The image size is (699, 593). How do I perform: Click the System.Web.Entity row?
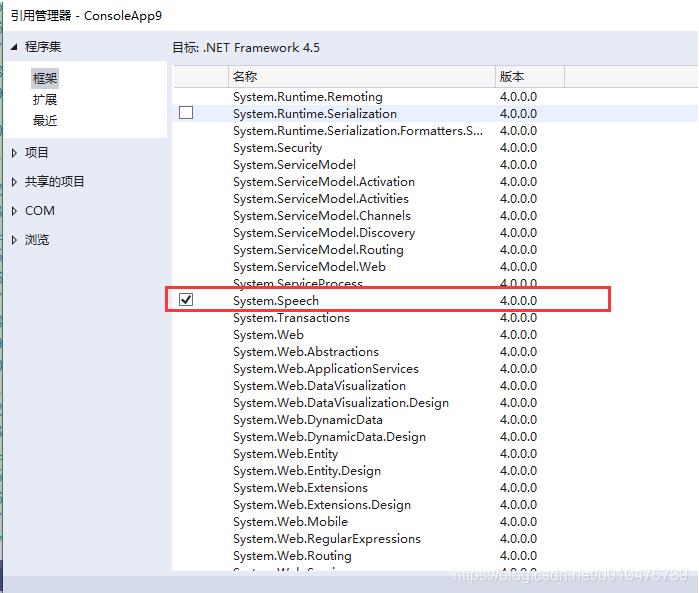click(x=285, y=453)
